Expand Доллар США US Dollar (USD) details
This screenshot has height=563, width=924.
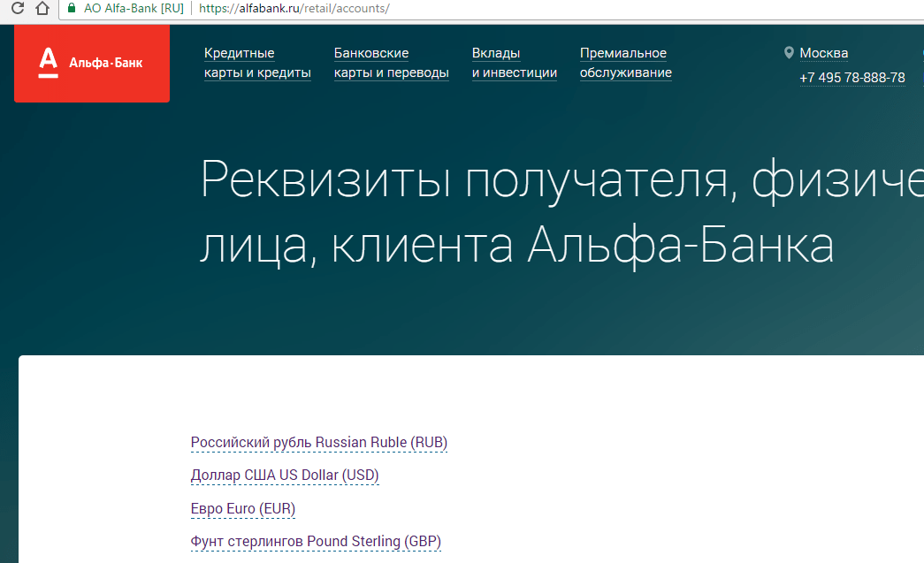tap(285, 476)
